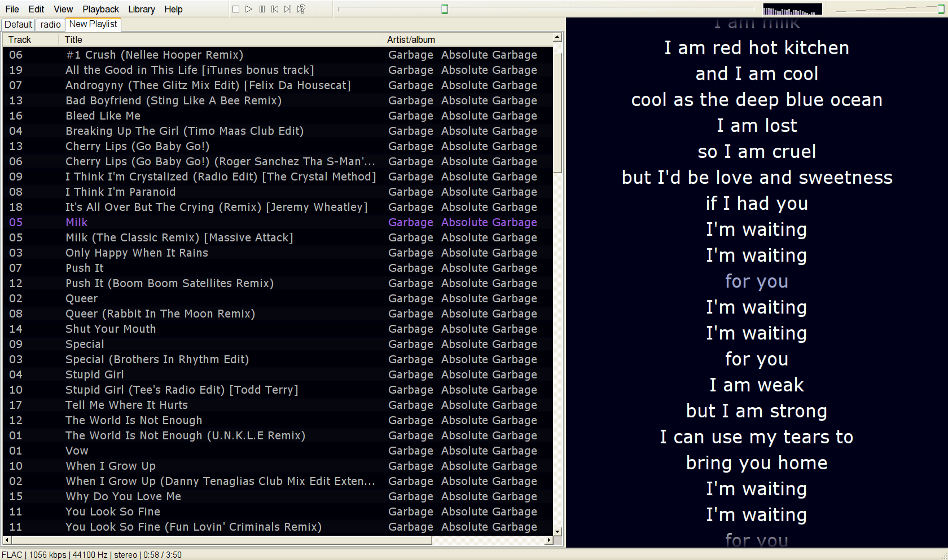Viewport: 948px width, 560px height.
Task: Sort by the Title column header
Action: tap(220, 39)
